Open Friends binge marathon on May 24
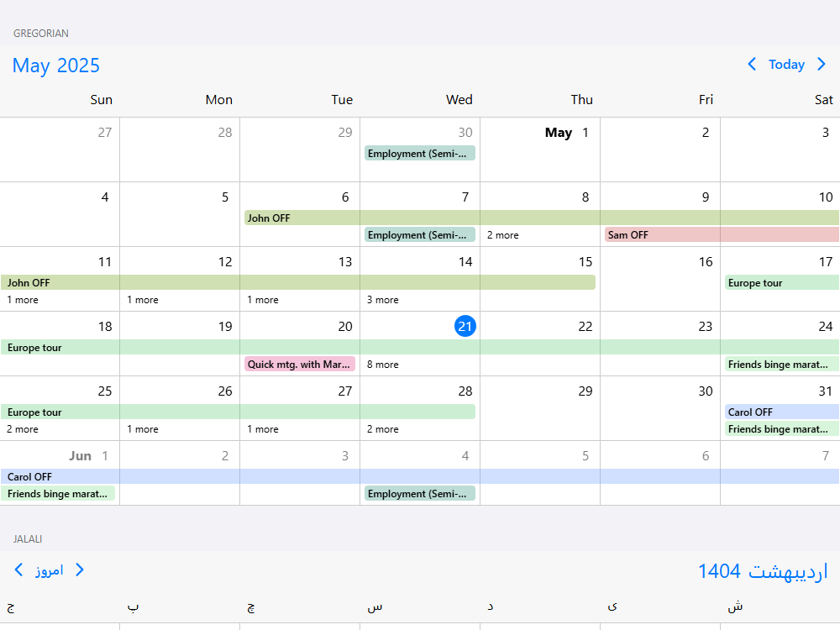Image resolution: width=840 pixels, height=630 pixels. pyautogui.click(x=781, y=364)
